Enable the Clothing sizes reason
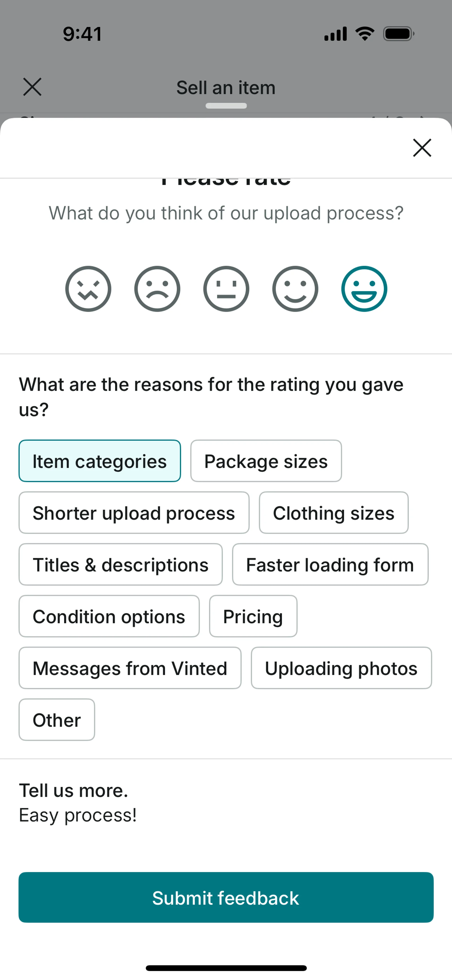The image size is (452, 980). 334,513
